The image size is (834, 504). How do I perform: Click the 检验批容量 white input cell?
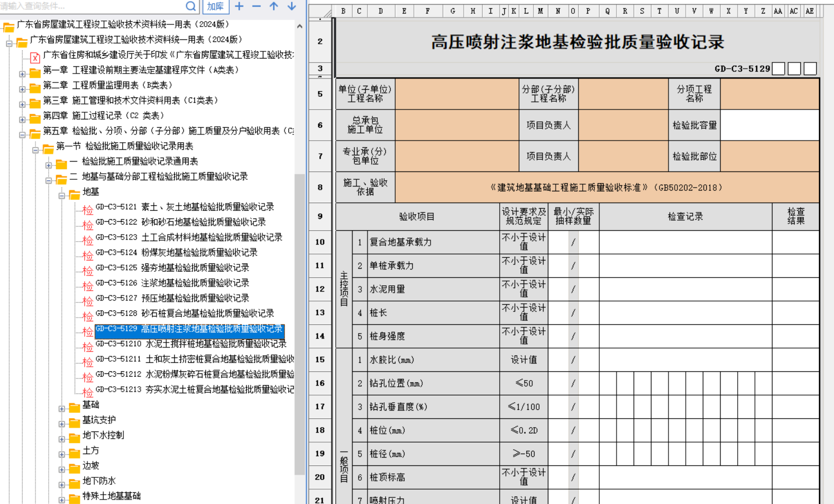tap(769, 125)
